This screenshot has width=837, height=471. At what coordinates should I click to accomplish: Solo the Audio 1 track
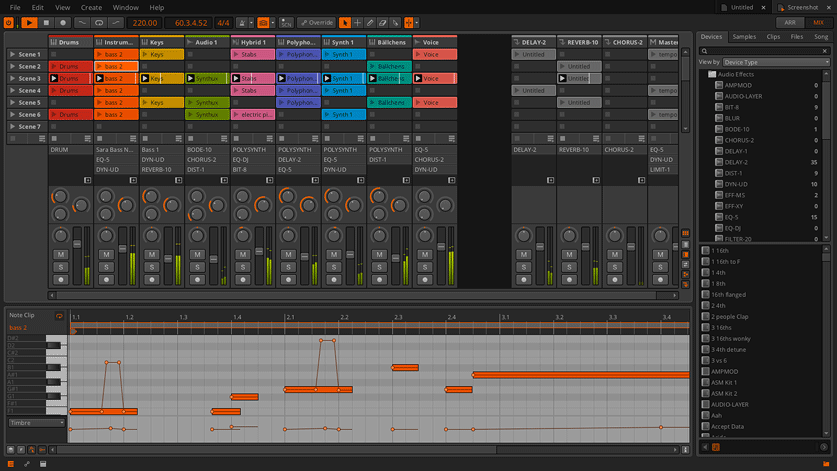point(197,267)
